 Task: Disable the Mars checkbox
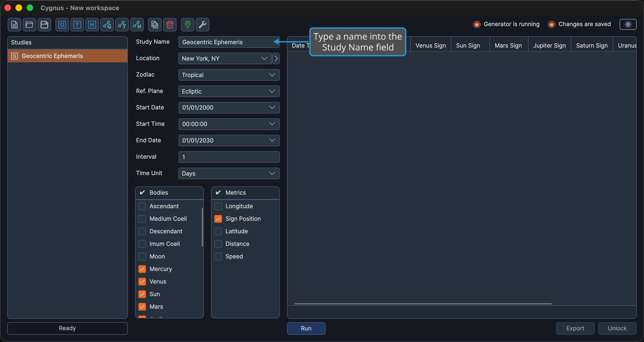pyautogui.click(x=142, y=307)
